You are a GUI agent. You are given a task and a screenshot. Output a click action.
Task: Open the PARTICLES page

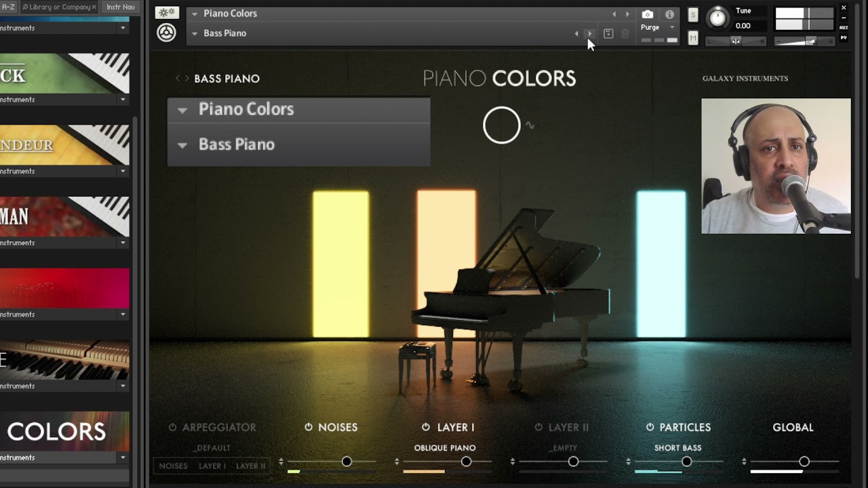(685, 427)
